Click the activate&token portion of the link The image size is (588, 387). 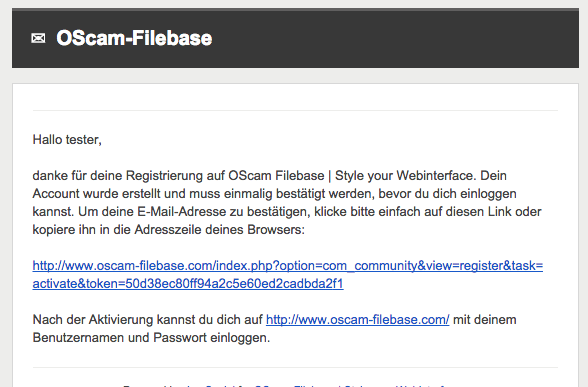pyautogui.click(x=188, y=284)
